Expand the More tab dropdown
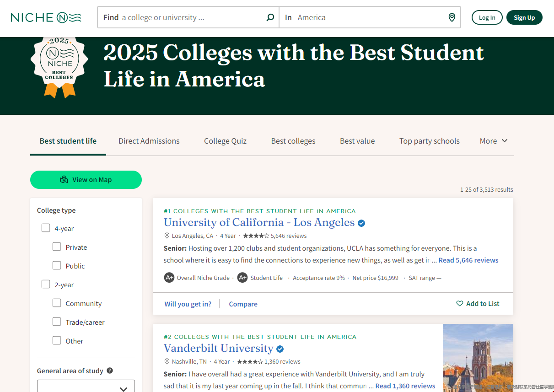This screenshot has height=392, width=554. click(494, 141)
